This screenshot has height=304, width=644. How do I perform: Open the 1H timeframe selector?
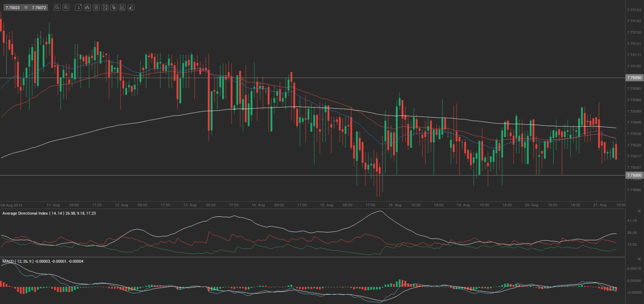(78, 7)
